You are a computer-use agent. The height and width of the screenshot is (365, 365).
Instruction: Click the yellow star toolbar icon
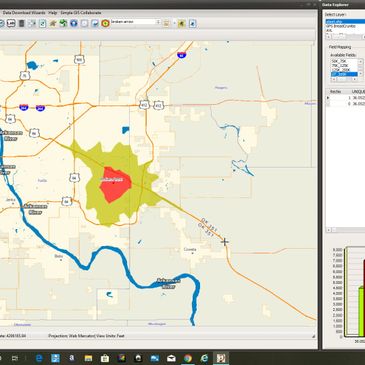(182, 23)
